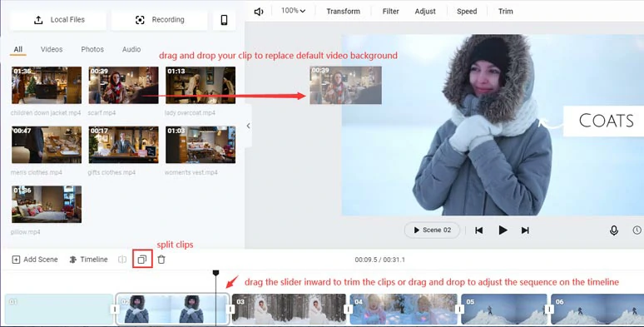Open the Trim tool
Image resolution: width=644 pixels, height=327 pixels.
[x=506, y=12]
